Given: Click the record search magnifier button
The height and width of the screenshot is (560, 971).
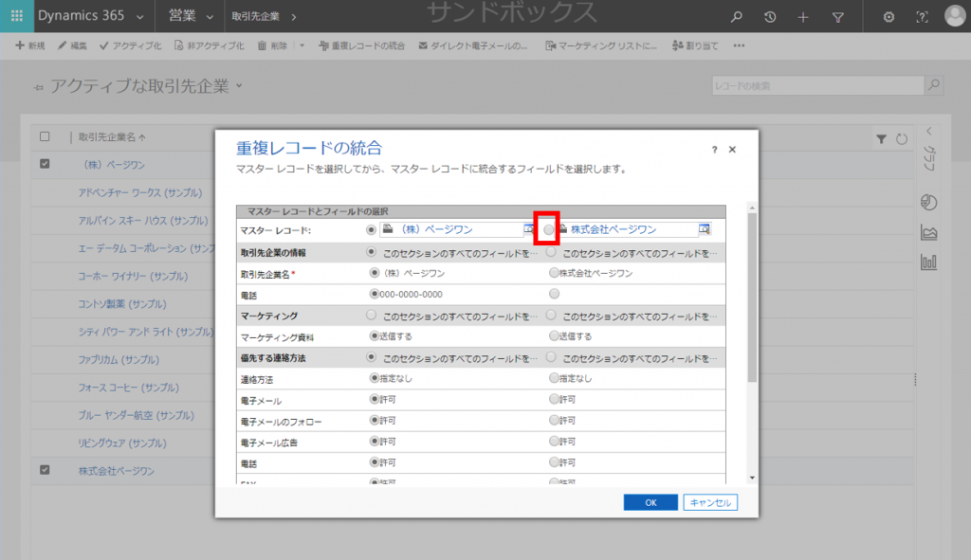Looking at the screenshot, I should [934, 85].
